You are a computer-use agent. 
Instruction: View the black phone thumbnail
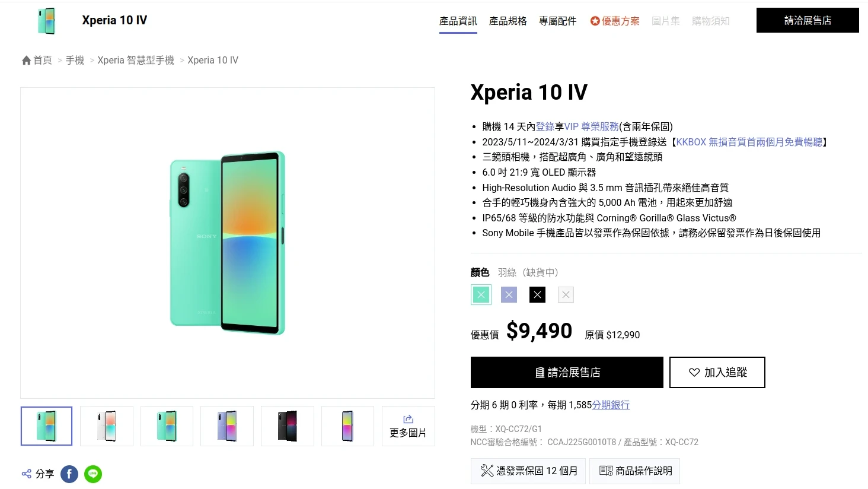point(288,426)
